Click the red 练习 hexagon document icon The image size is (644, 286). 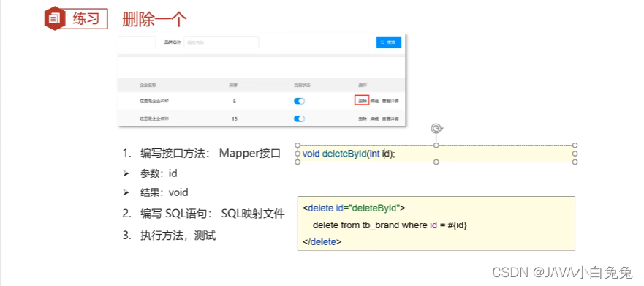[55, 18]
